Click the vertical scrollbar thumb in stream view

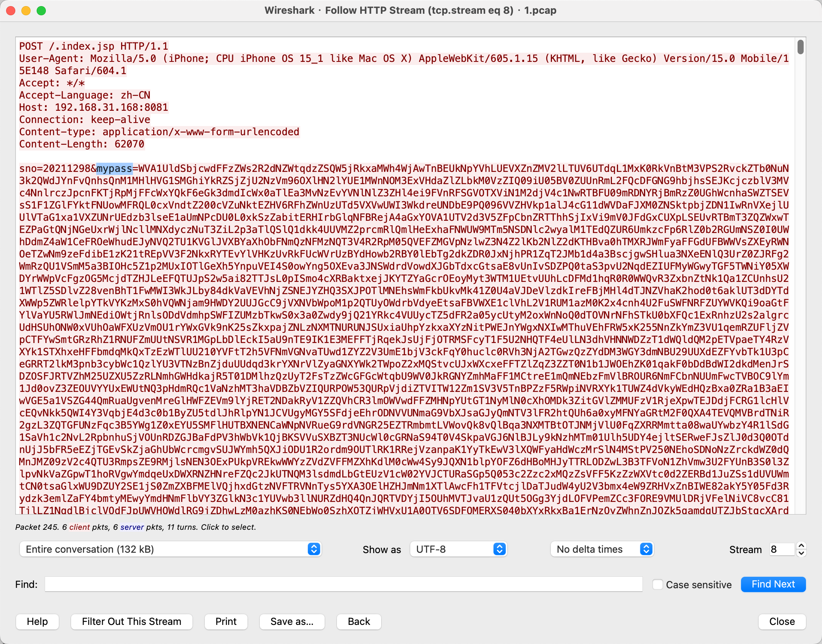tap(800, 47)
